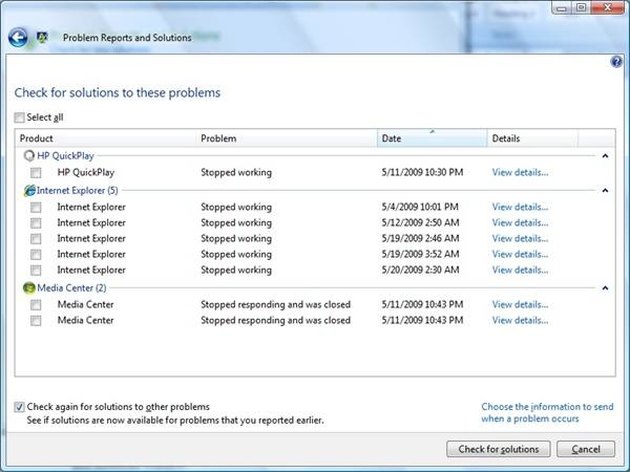Check Internet Explorer 5/4/2009 10:01 PM checkbox
Screen dimensions: 630x472
tap(36, 207)
